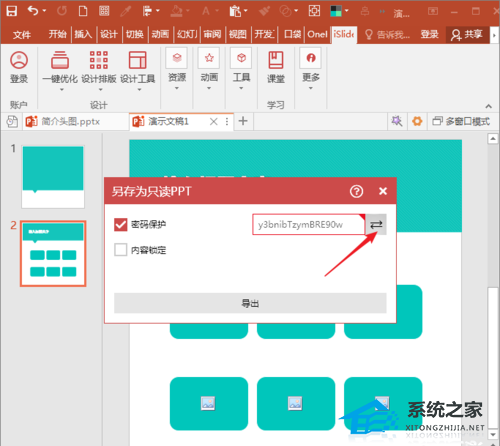Select slide 2 thumbnail

(x=53, y=253)
